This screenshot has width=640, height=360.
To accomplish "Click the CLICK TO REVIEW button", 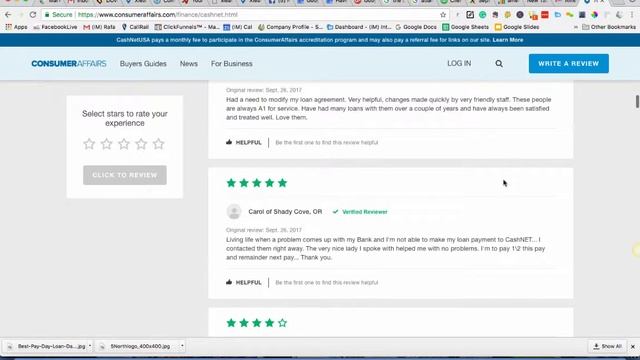I will 125,175.
